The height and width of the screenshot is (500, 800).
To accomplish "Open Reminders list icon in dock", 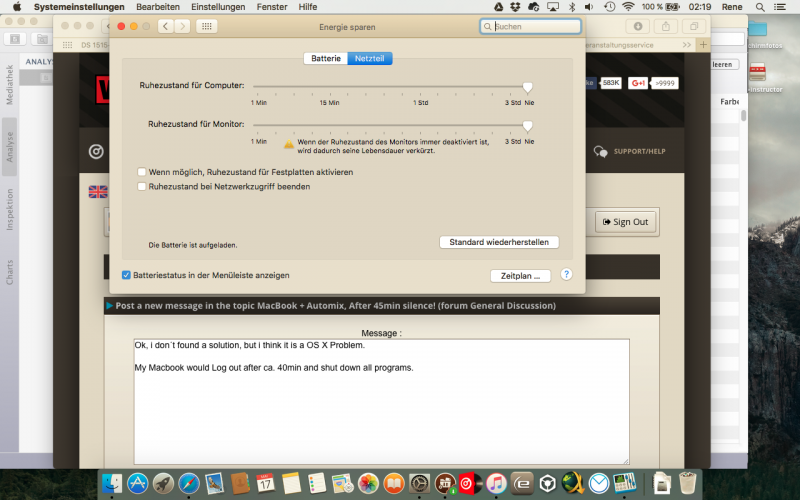I will [x=317, y=483].
